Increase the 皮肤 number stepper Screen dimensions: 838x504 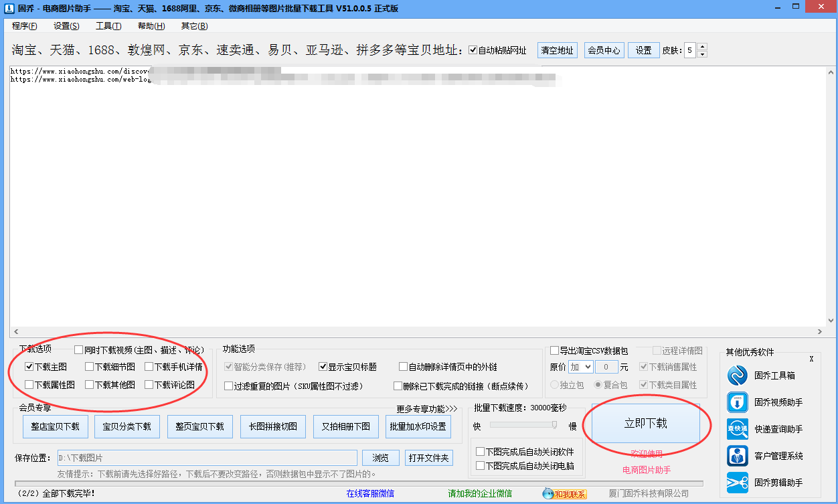702,47
